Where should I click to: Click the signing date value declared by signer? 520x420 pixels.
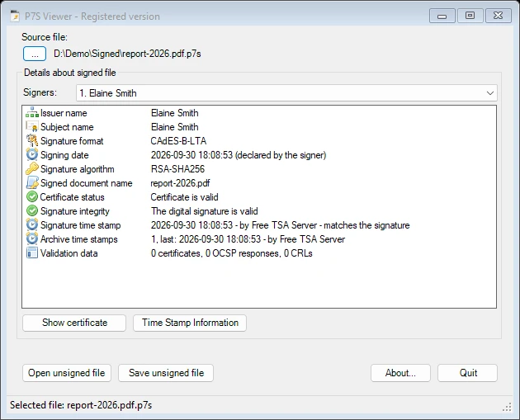(x=239, y=155)
